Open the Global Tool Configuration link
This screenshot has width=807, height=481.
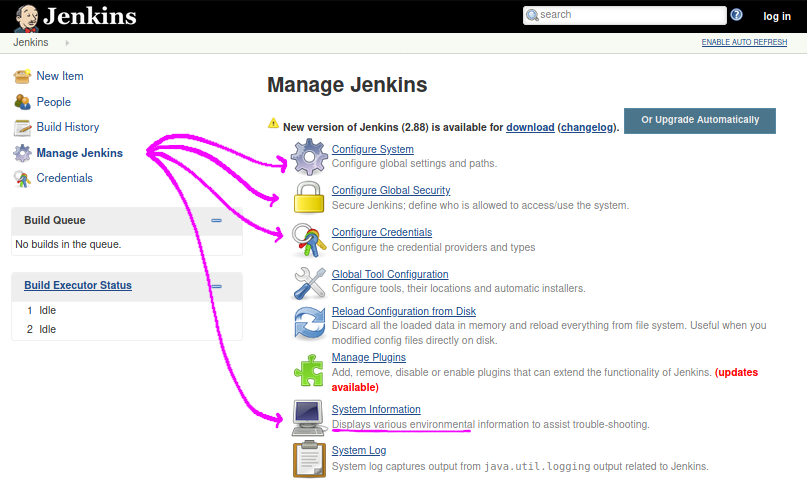tap(390, 274)
